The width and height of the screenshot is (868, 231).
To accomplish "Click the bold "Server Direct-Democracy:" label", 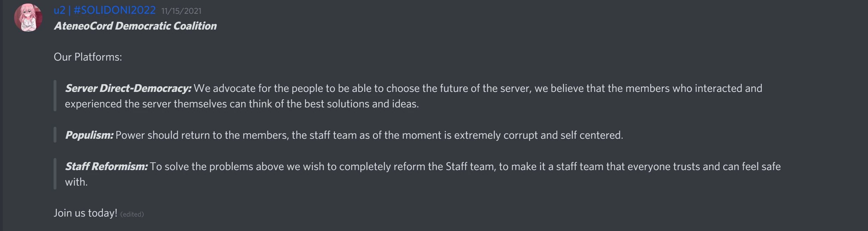I will click(x=128, y=88).
